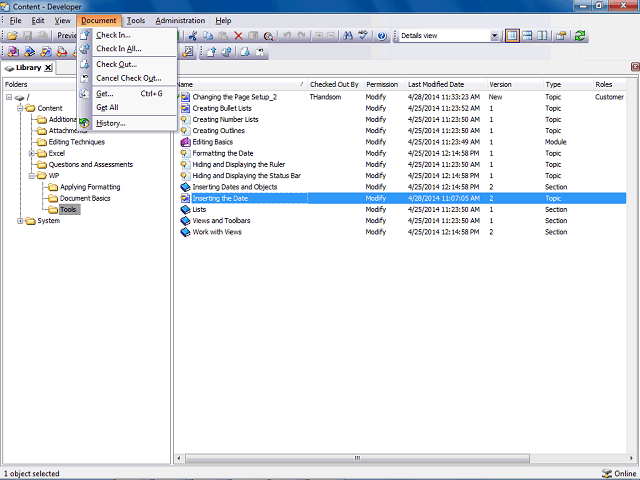Open the View menu
Image resolution: width=640 pixels, height=480 pixels.
[x=62, y=20]
